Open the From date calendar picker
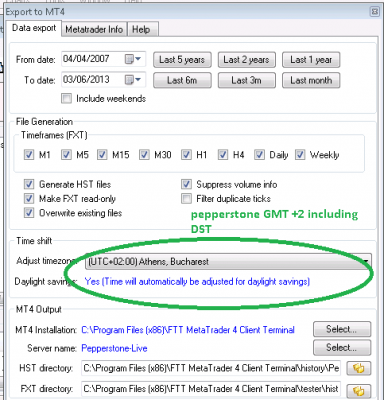Image resolution: width=384 pixels, height=400 pixels. pyautogui.click(x=133, y=59)
